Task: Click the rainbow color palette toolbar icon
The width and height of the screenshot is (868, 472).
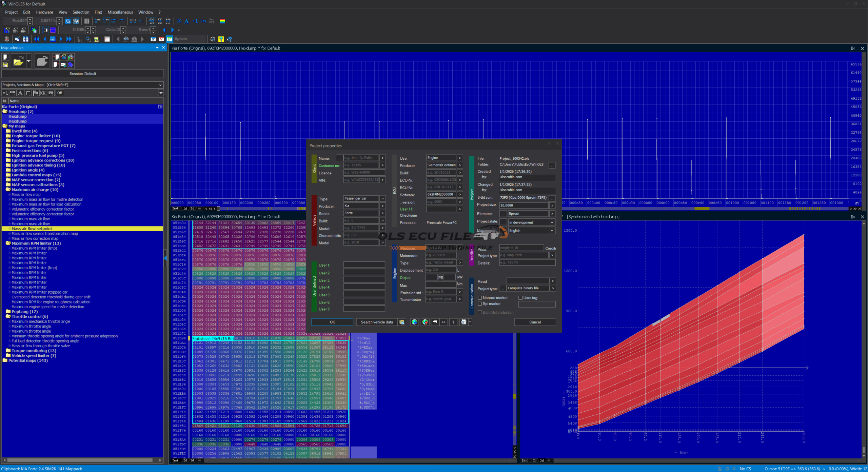Action: tap(222, 21)
